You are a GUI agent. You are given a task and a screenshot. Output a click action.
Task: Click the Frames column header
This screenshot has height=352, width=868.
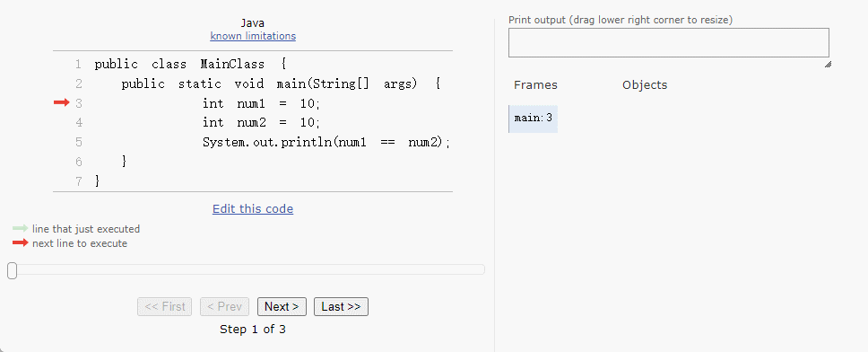535,84
